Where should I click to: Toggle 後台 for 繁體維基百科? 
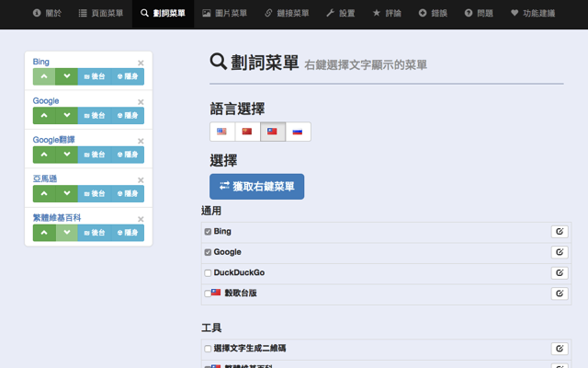[x=95, y=233]
